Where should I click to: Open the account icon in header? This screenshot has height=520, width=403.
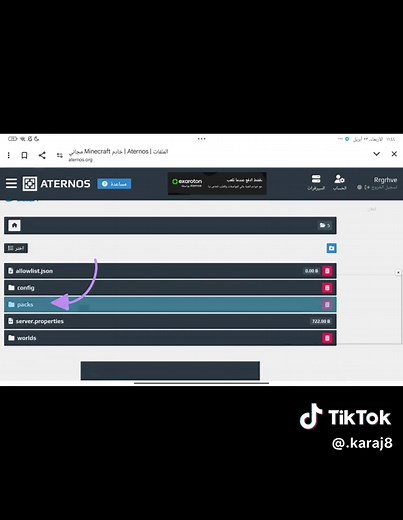[339, 182]
